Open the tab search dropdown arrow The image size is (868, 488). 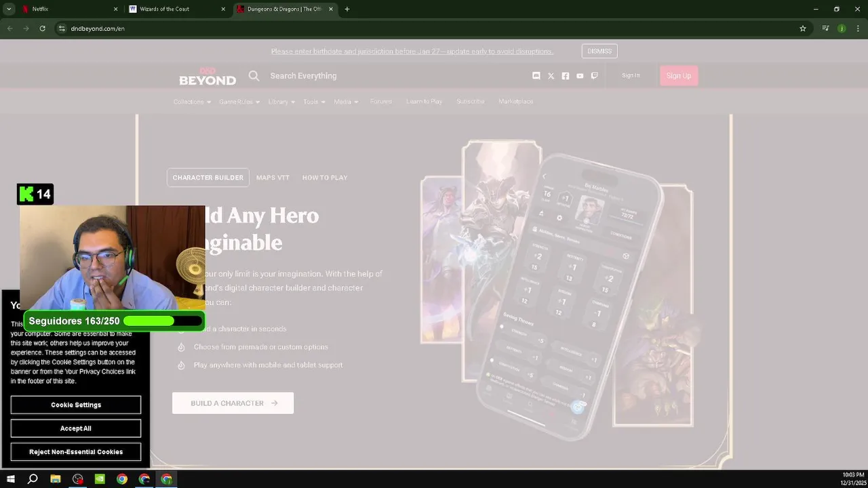tap(9, 9)
